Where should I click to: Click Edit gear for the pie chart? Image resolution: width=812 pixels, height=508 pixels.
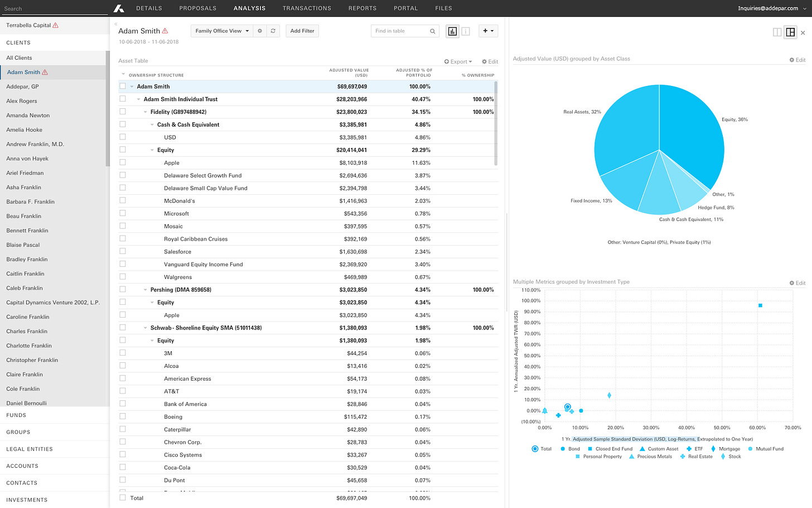[797, 60]
